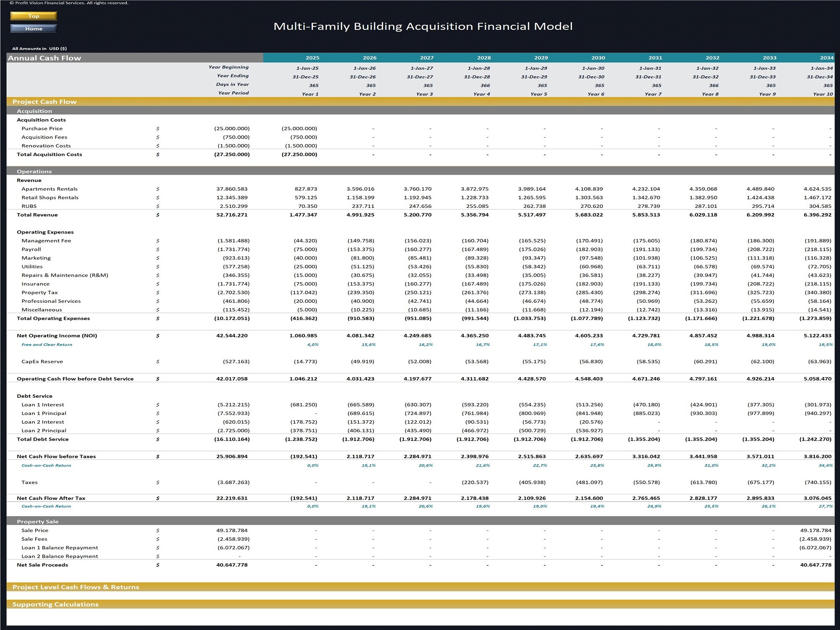Select NOI value 1.060.985 for 2025
This screenshot has height=630, width=840.
[303, 336]
